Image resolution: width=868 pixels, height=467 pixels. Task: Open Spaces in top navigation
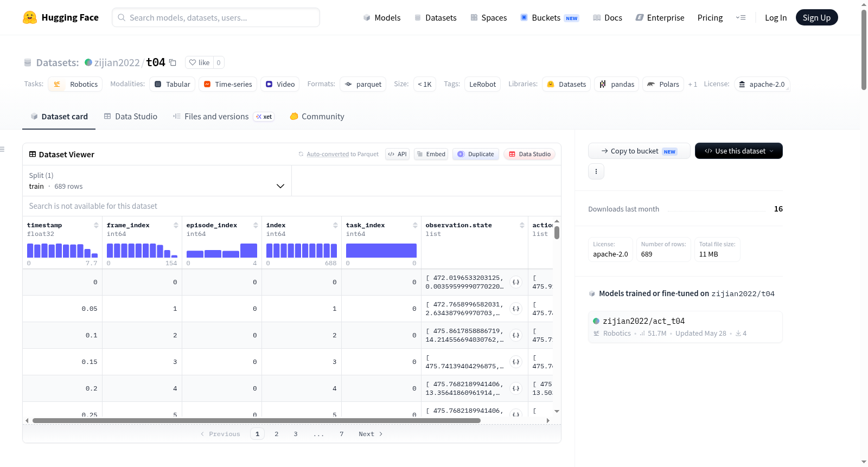coord(489,18)
